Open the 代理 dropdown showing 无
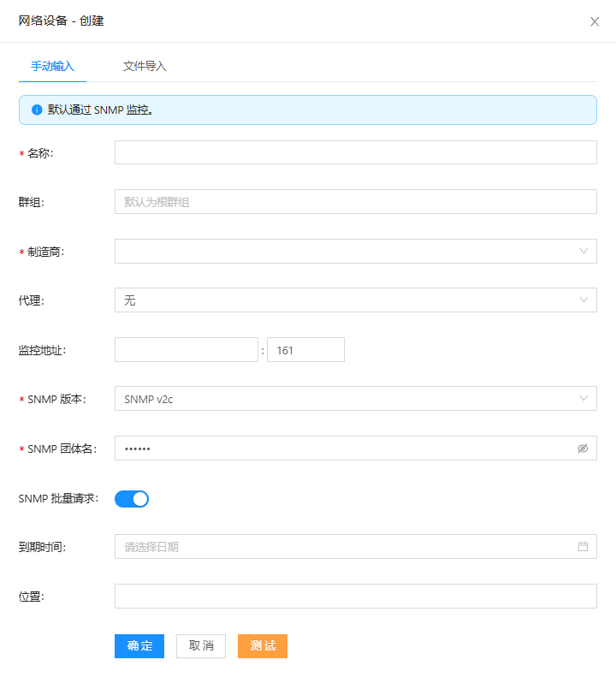This screenshot has height=689, width=616. coord(355,300)
